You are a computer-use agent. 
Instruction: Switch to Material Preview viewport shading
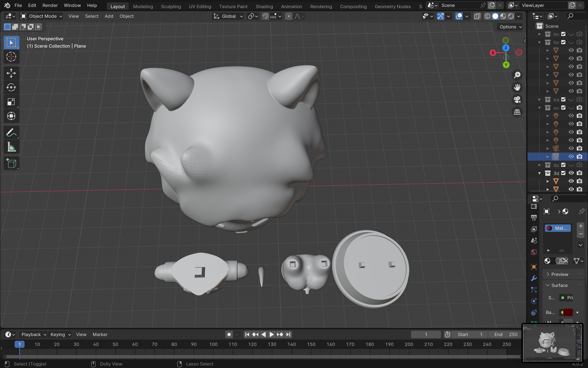click(503, 16)
